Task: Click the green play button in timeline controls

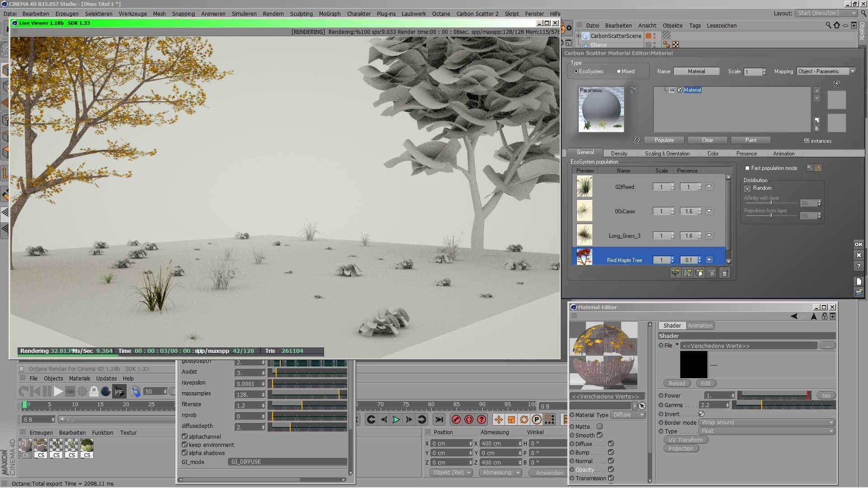Action: point(396,420)
